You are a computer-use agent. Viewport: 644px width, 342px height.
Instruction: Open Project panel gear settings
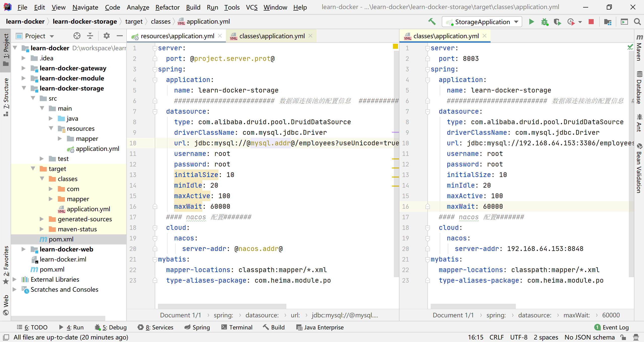click(x=106, y=36)
